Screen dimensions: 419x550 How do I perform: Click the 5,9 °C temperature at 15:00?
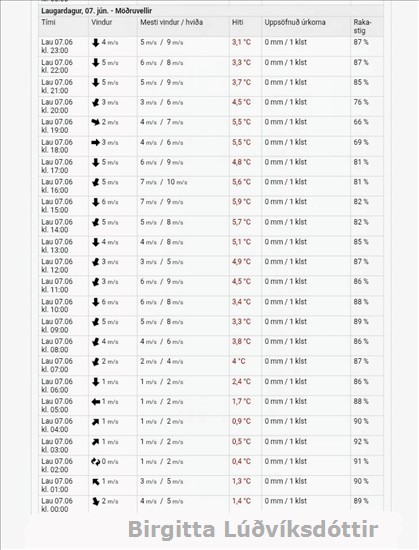[x=241, y=202]
